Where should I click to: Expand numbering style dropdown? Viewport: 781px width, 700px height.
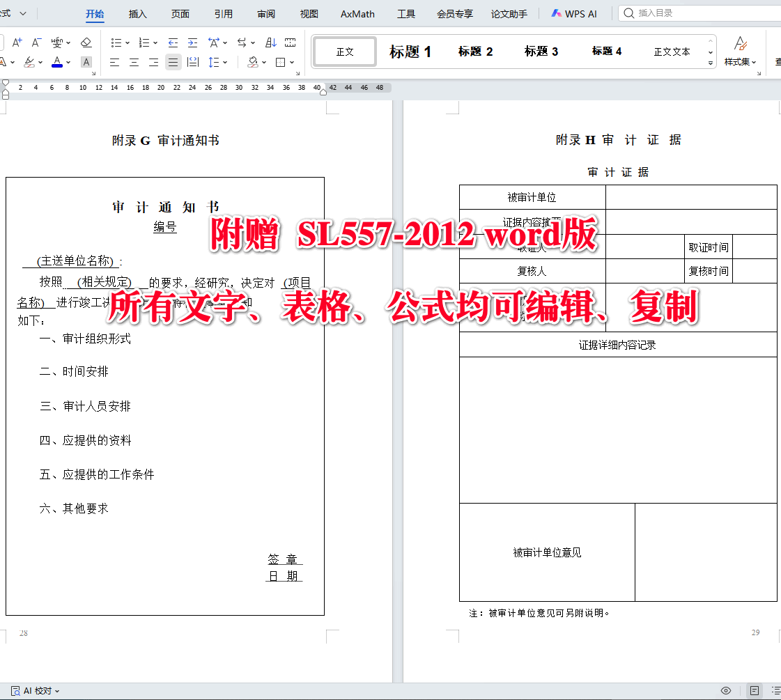click(155, 42)
